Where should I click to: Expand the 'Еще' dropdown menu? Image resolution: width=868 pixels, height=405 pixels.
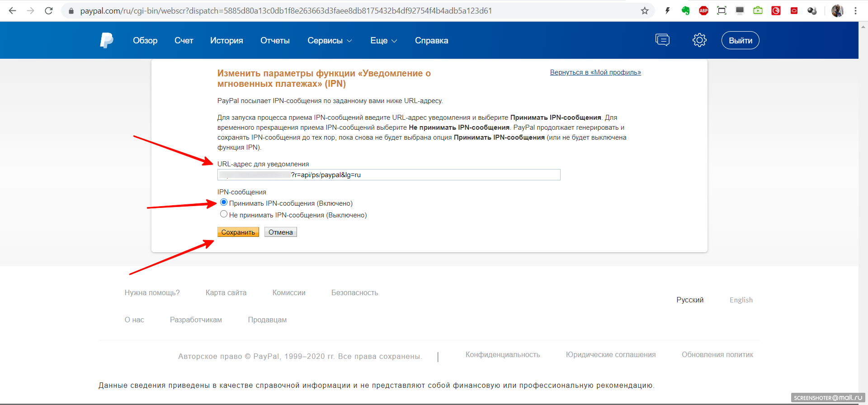click(x=383, y=41)
